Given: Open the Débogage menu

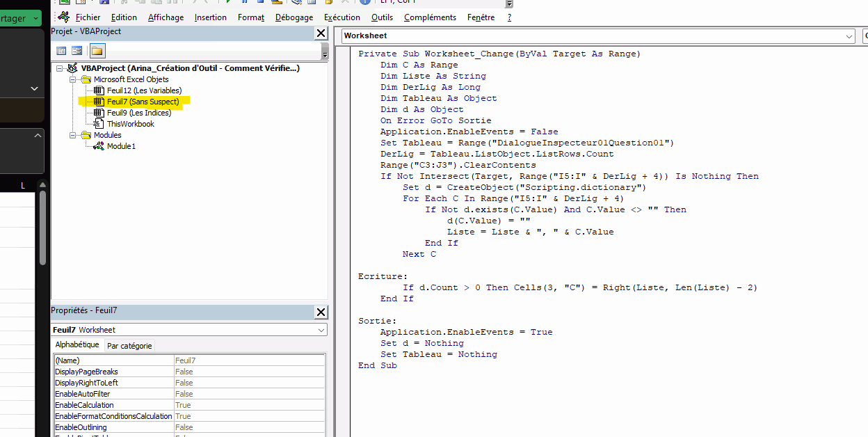Looking at the screenshot, I should (294, 17).
